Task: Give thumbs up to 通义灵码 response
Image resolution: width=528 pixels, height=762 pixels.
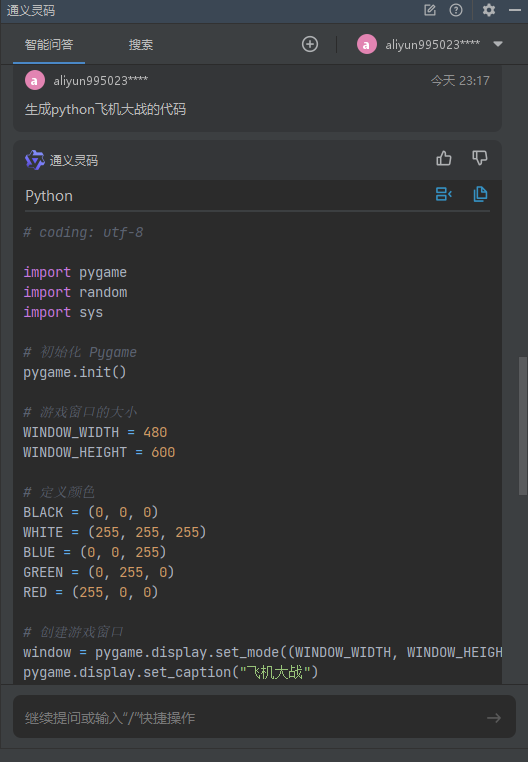Action: tap(443, 158)
